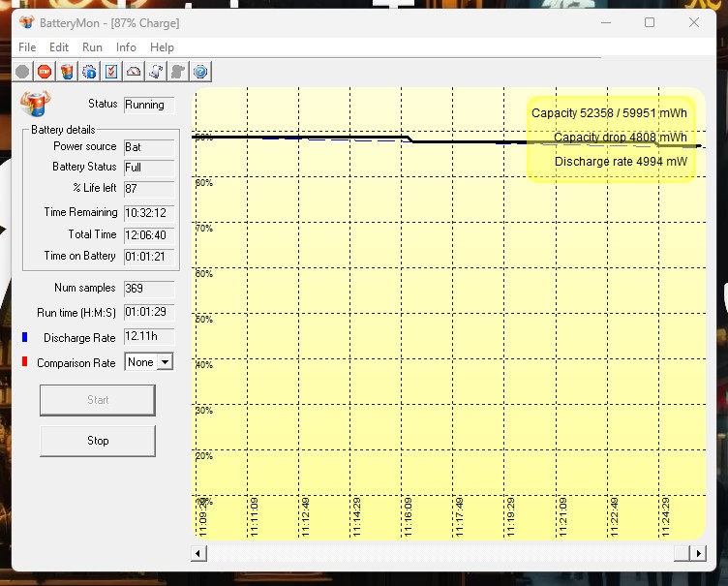Image resolution: width=728 pixels, height=586 pixels.
Task: Click the grayed-out puzzle-shaped toolbar icon
Action: point(178,72)
